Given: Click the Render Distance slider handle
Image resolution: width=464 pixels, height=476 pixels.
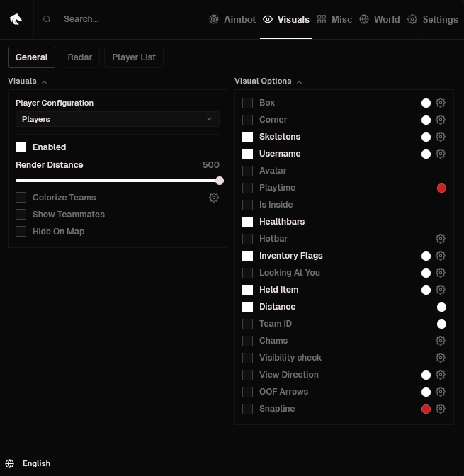Looking at the screenshot, I should (220, 181).
